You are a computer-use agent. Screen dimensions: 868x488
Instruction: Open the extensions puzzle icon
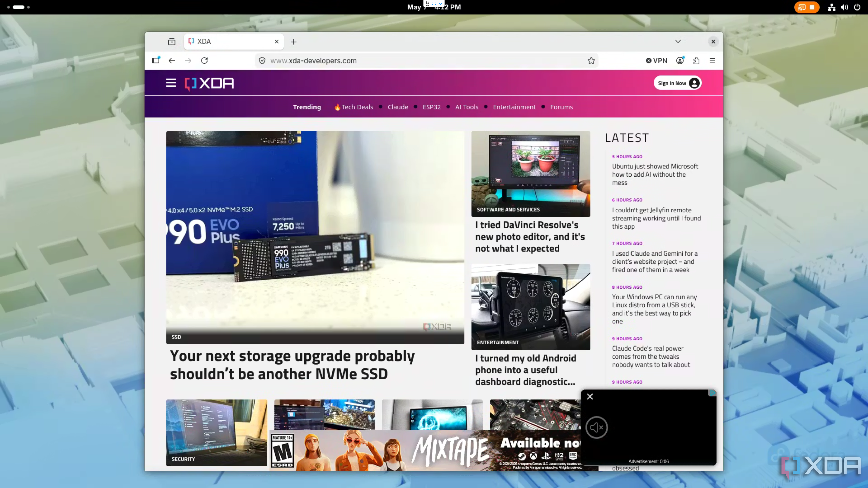tap(696, 61)
